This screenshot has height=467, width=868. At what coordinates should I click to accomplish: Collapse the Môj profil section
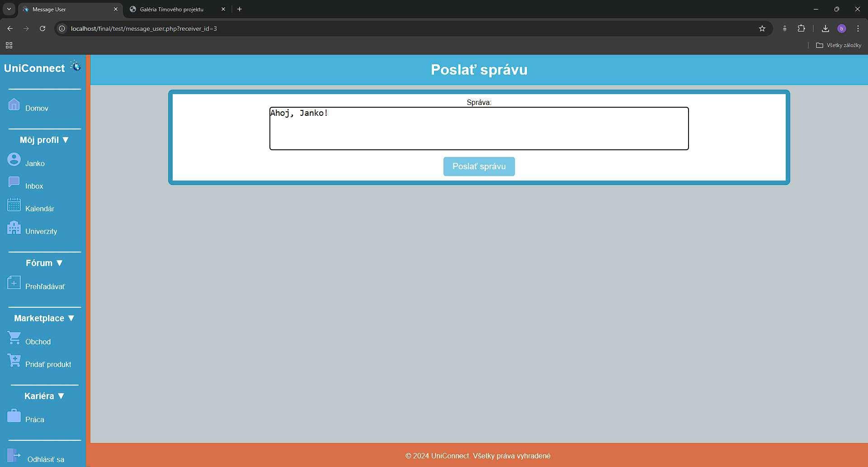click(x=44, y=140)
